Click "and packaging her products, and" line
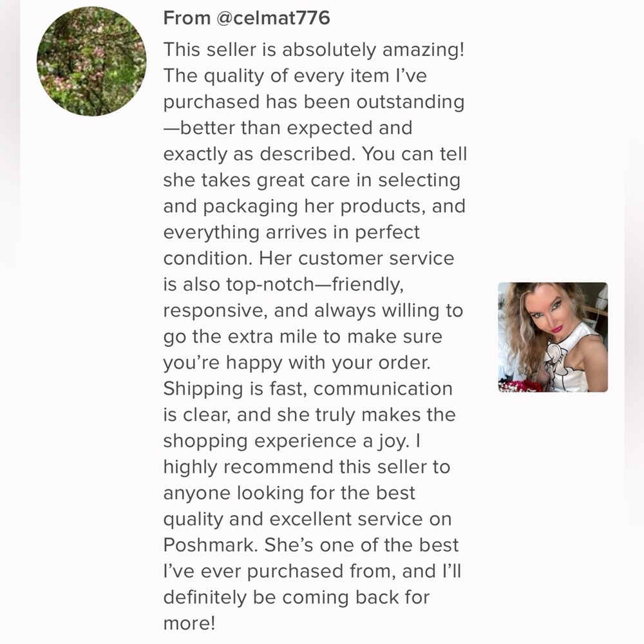The image size is (644, 644). coord(313,206)
